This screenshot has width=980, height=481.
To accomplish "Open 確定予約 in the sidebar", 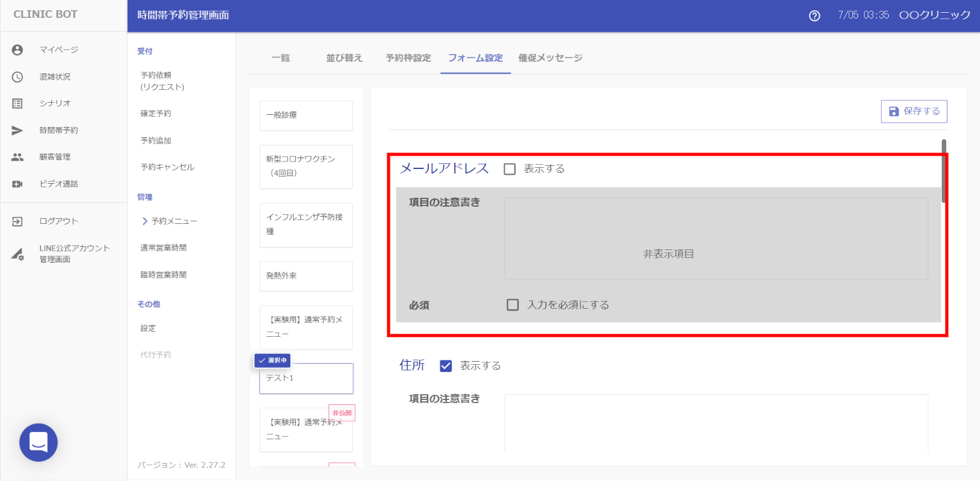I will pos(156,114).
